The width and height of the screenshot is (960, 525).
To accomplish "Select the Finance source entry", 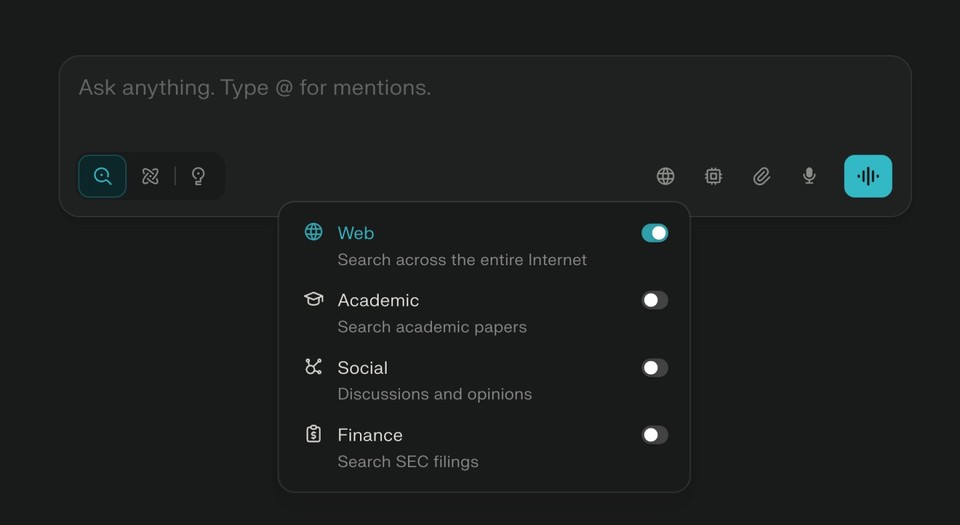I will coord(370,435).
